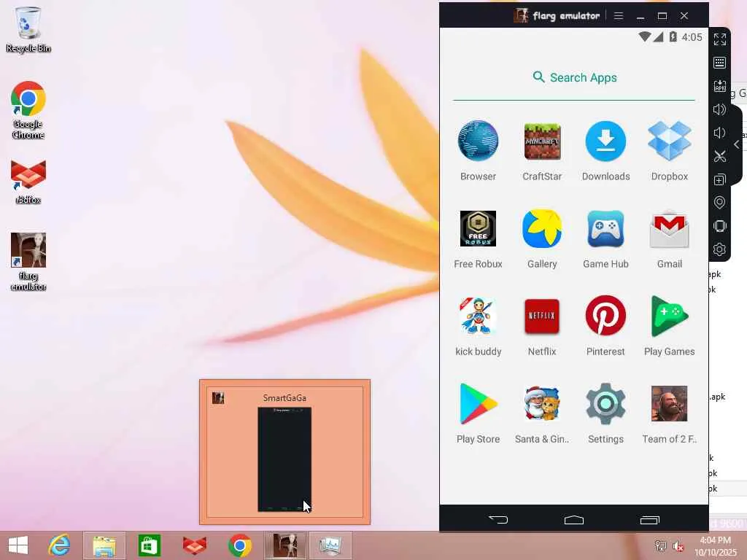The height and width of the screenshot is (560, 747).
Task: Open Internet Explorer from the taskbar
Action: 59,545
